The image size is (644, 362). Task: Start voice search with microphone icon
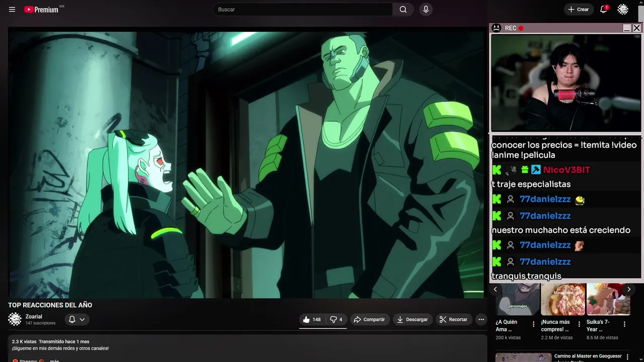coord(426,10)
